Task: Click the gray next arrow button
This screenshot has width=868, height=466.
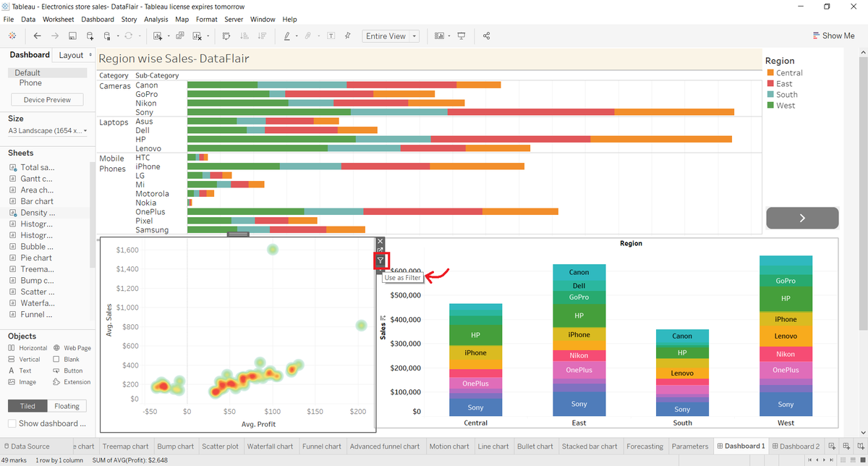Action: coord(802,218)
